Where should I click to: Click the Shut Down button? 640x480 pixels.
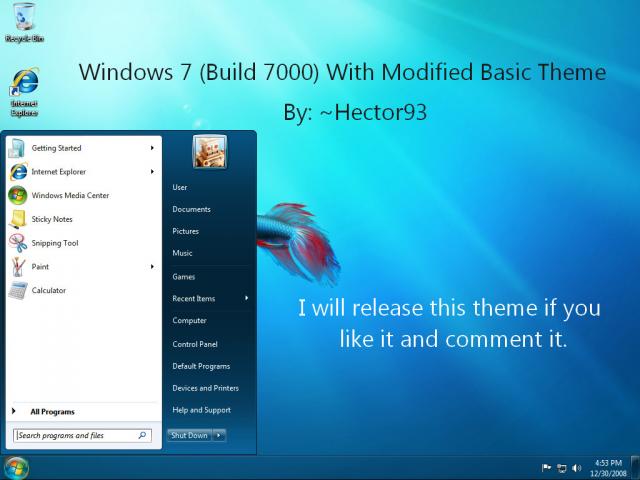coord(190,436)
